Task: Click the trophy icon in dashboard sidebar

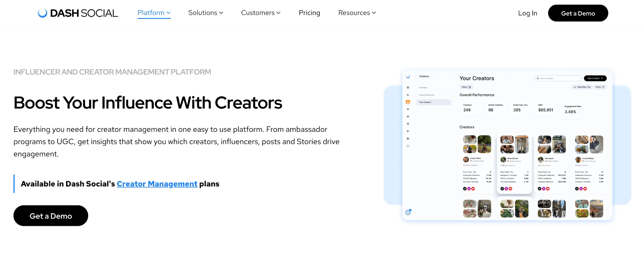Action: coord(408,124)
